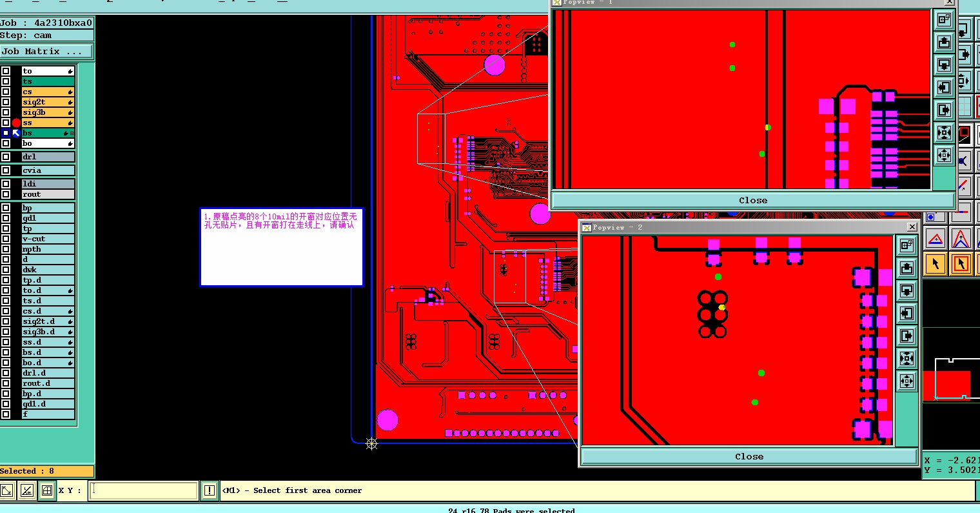The image size is (980, 513).
Task: Select the 'drl.d' layer row
Action: point(48,373)
